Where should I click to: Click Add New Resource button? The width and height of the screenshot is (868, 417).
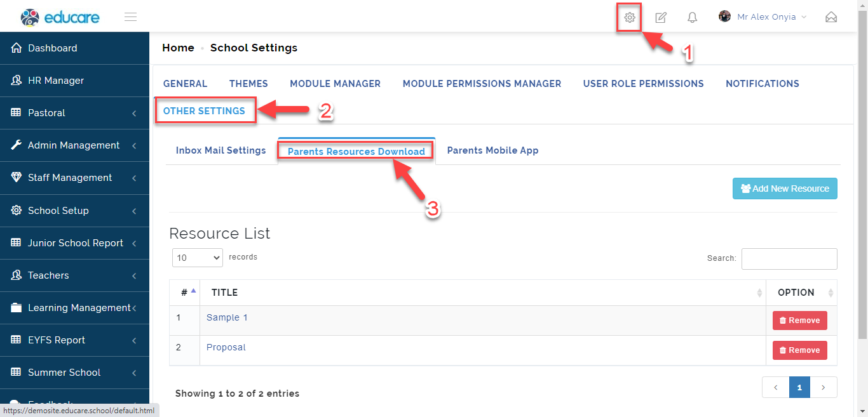[785, 189]
